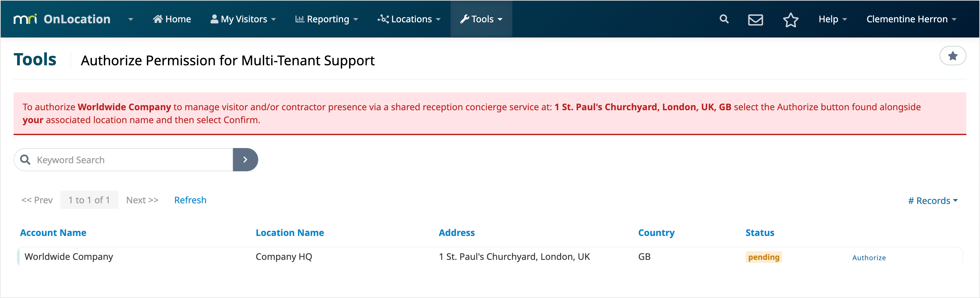Screen dimensions: 980x298
Task: Open the Locations menu
Action: point(409,19)
